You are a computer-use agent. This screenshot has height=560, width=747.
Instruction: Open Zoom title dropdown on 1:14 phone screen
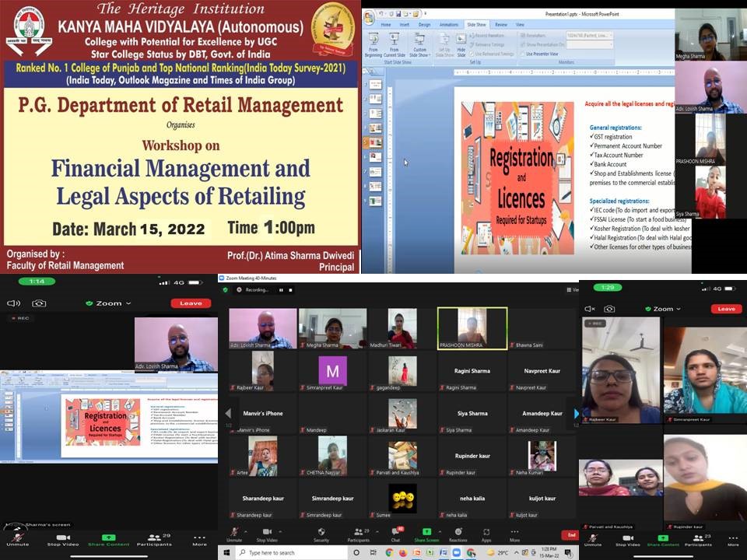coord(109,303)
